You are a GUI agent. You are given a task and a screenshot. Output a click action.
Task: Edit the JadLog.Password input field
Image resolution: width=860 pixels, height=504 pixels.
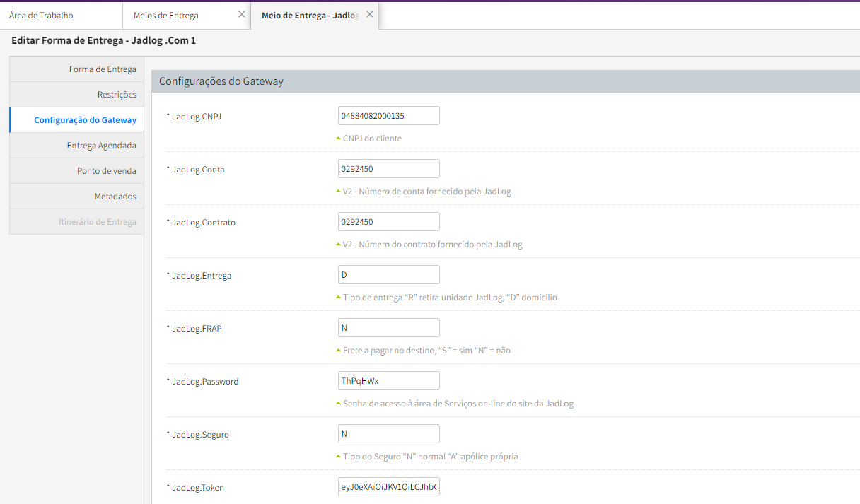coord(389,380)
